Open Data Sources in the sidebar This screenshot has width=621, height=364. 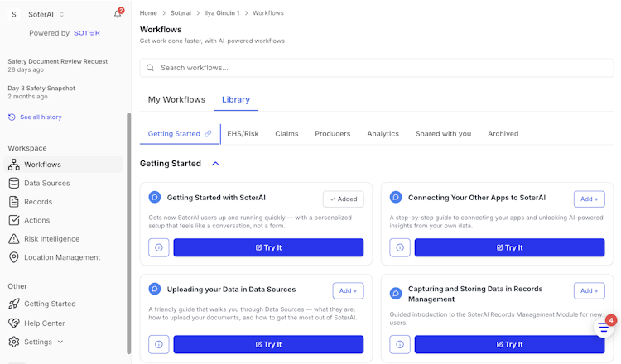point(46,183)
